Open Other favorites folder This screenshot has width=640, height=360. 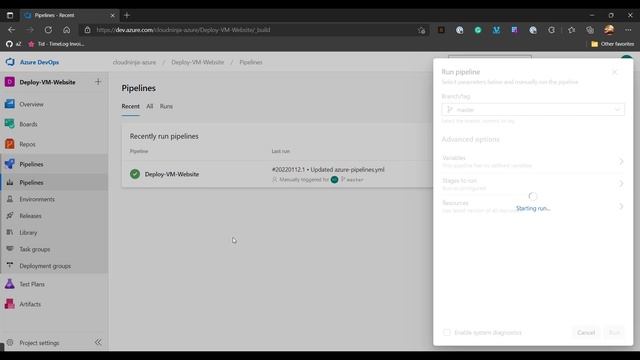(613, 44)
